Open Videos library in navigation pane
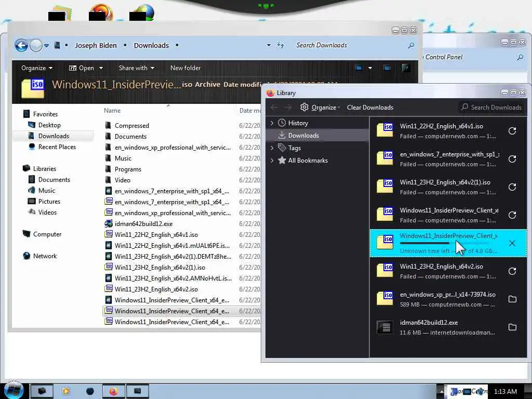This screenshot has height=399, width=532. [47, 212]
